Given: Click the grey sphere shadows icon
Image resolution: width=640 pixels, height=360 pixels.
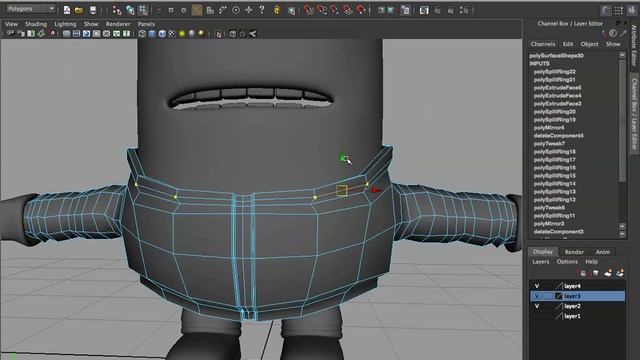Looking at the screenshot, I should pyautogui.click(x=191, y=34).
